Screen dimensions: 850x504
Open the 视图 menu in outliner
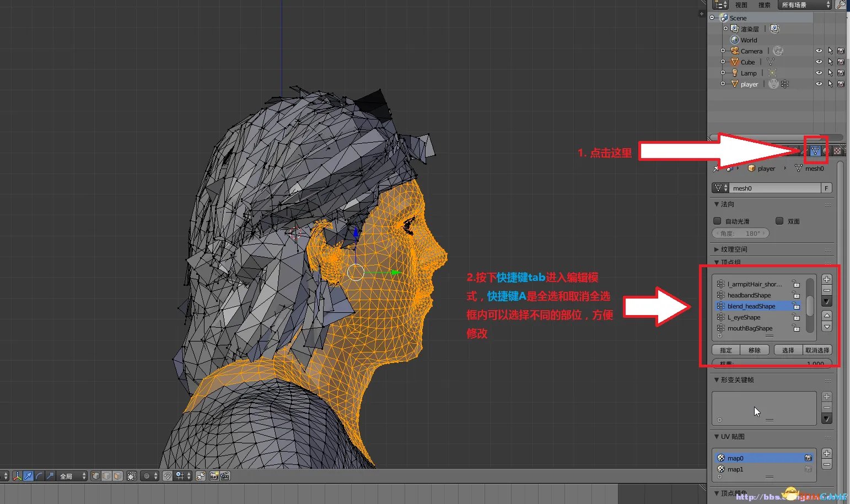tap(741, 5)
